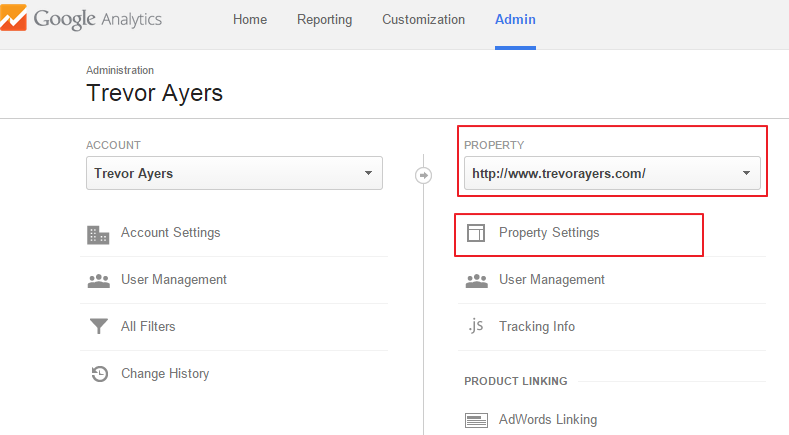Image resolution: width=789 pixels, height=435 pixels.
Task: Click the Google Analytics orange logo icon
Action: [x=13, y=18]
